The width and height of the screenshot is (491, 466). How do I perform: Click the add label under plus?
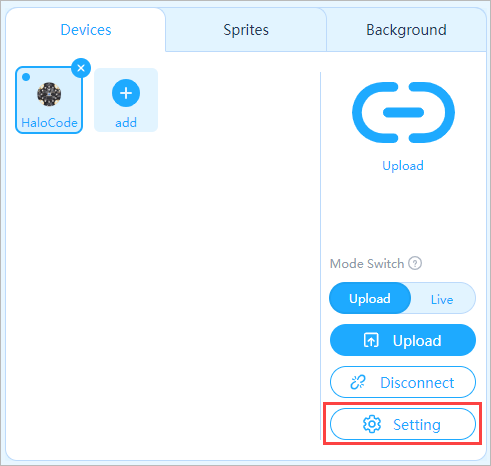click(126, 123)
